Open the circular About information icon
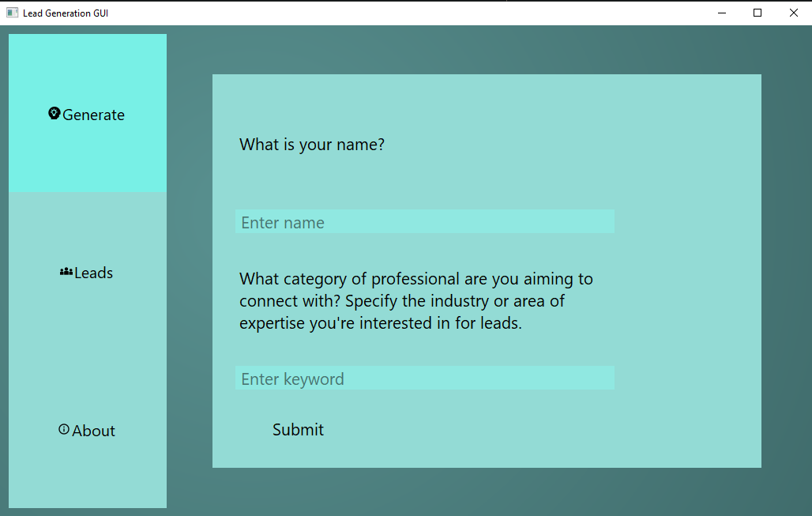This screenshot has height=516, width=812. pos(64,429)
